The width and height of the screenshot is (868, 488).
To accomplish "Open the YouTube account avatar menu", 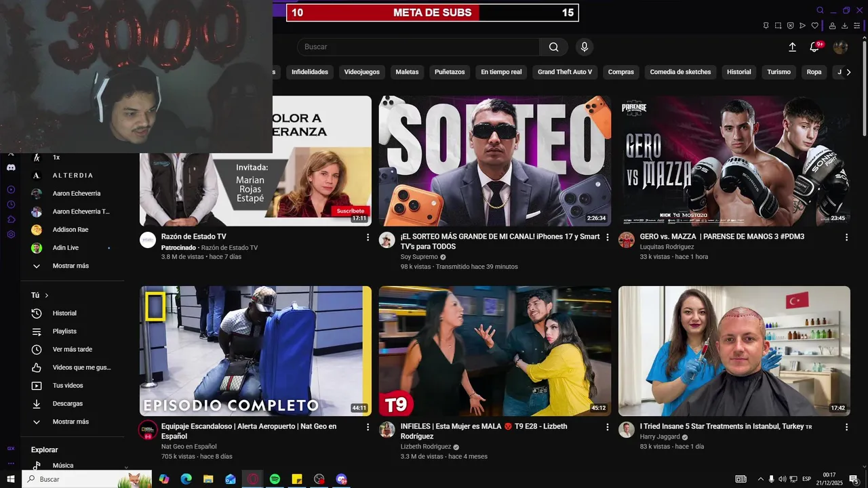I will [840, 47].
